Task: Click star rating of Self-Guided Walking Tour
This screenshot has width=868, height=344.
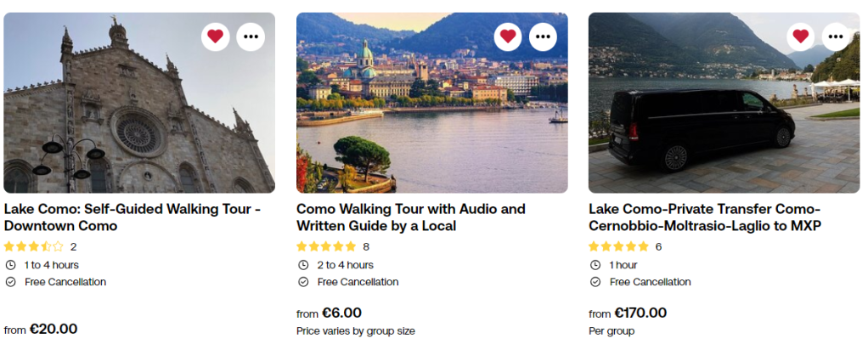Action: pyautogui.click(x=33, y=247)
